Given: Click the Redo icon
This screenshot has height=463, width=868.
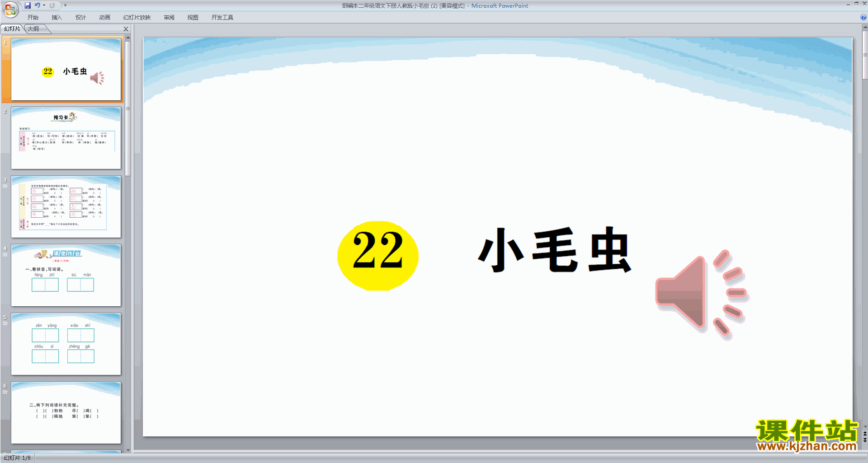Looking at the screenshot, I should pos(52,5).
